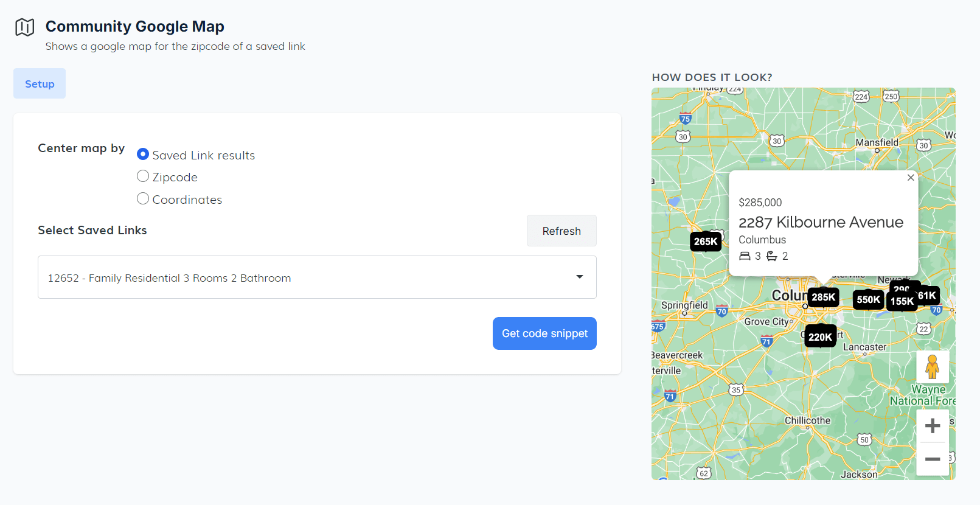This screenshot has height=505, width=980.
Task: Select the 220K map price marker
Action: click(x=820, y=337)
